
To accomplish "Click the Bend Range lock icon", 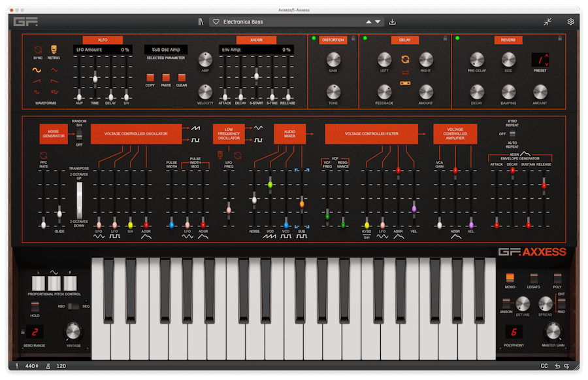I will 23,332.
